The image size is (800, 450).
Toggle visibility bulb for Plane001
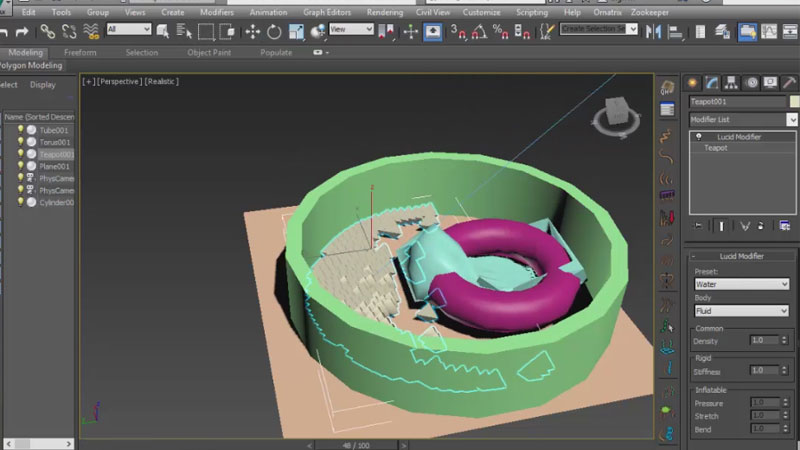21,166
